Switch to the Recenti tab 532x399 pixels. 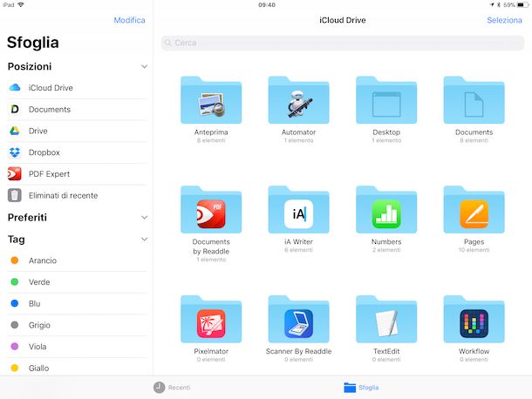coord(172,387)
